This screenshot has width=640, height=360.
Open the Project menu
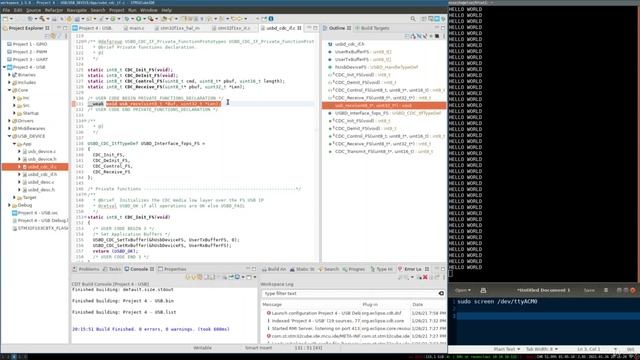[x=116, y=10]
